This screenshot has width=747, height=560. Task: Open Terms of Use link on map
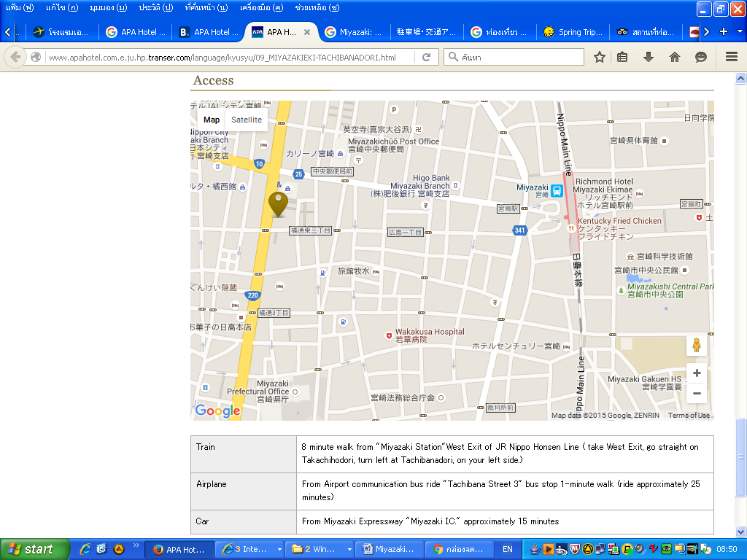tap(689, 415)
